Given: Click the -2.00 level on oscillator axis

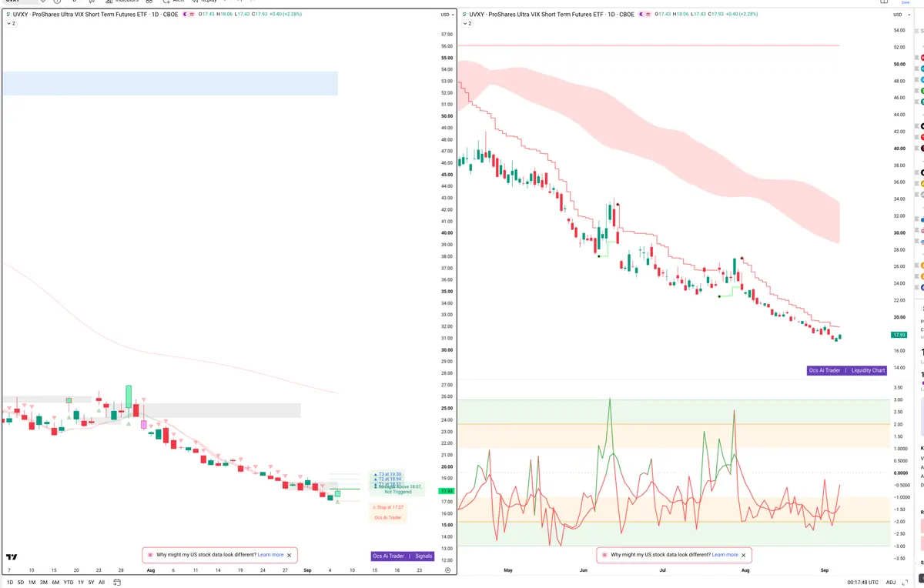Looking at the screenshot, I should [898, 522].
